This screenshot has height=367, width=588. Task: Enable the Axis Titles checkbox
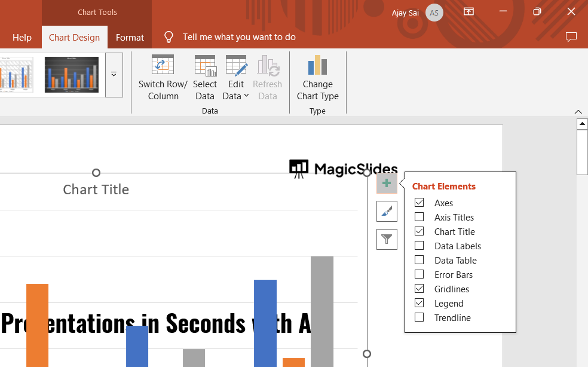pyautogui.click(x=419, y=217)
